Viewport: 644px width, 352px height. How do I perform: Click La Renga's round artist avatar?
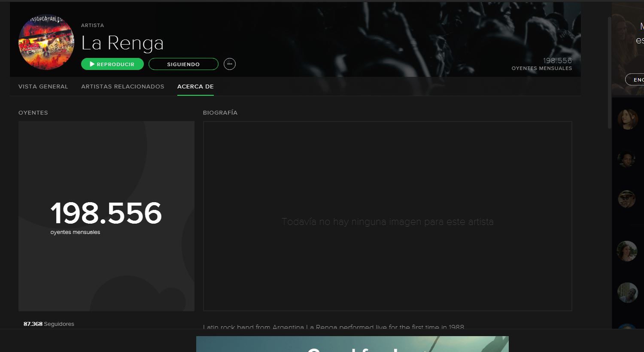46,42
